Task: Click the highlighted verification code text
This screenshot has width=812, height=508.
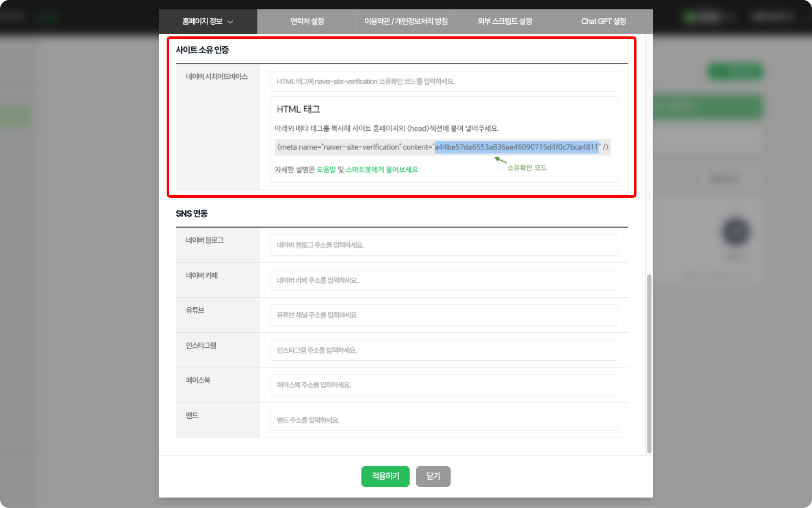Action: click(x=516, y=147)
